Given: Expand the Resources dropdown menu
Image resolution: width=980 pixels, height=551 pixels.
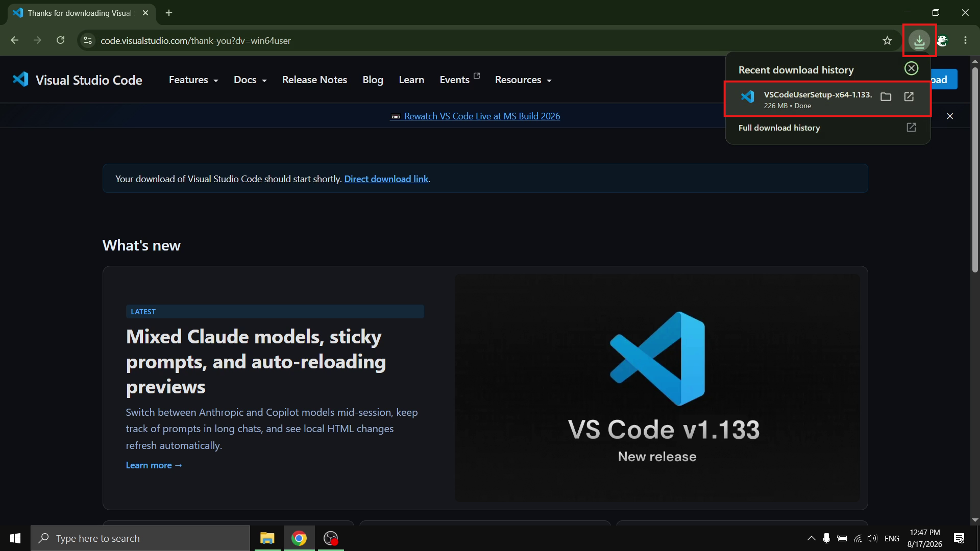Looking at the screenshot, I should click(x=523, y=80).
